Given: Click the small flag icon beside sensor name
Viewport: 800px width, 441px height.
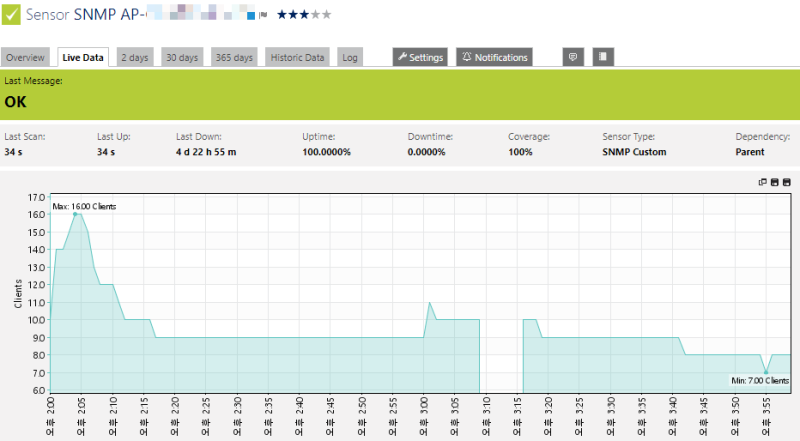Looking at the screenshot, I should click(x=263, y=15).
